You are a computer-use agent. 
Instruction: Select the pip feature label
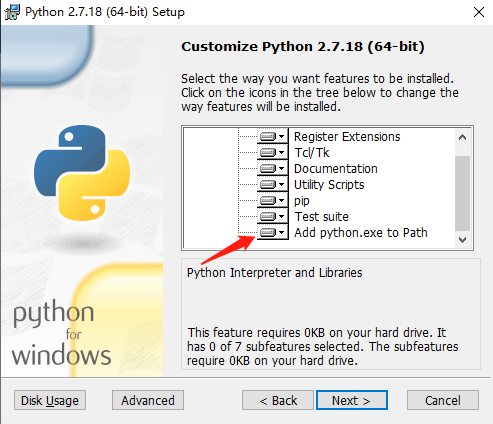coord(302,201)
